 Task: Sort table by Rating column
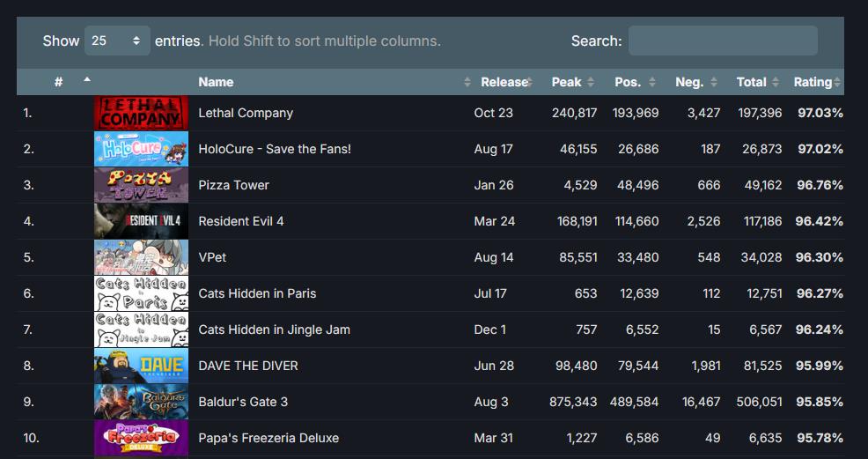click(812, 82)
